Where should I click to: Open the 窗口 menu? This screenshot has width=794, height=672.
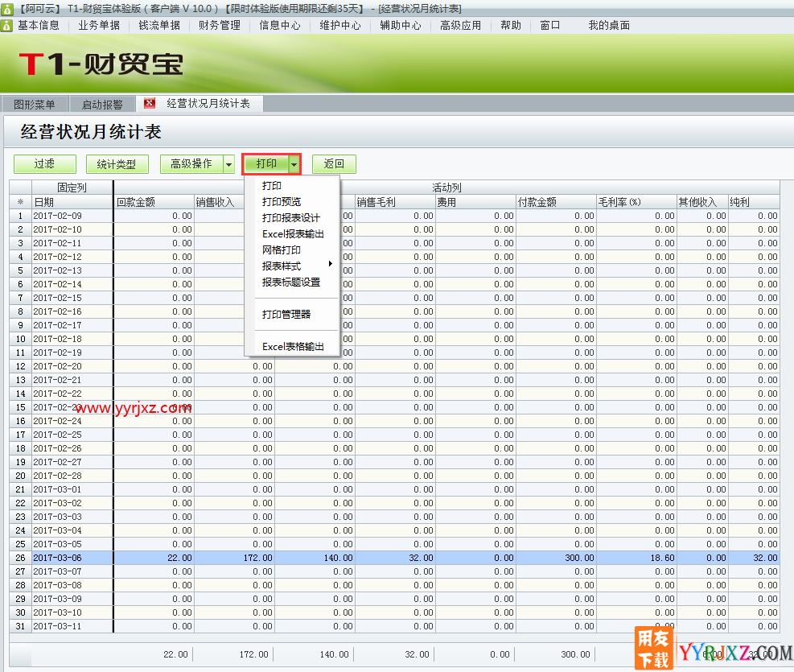click(550, 25)
